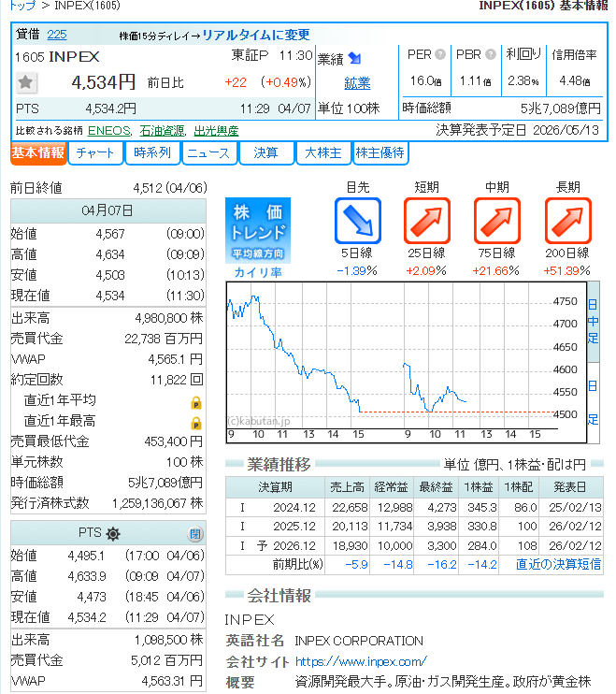This screenshot has width=616, height=694.
Task: Open the 225 index link
Action: 57,35
